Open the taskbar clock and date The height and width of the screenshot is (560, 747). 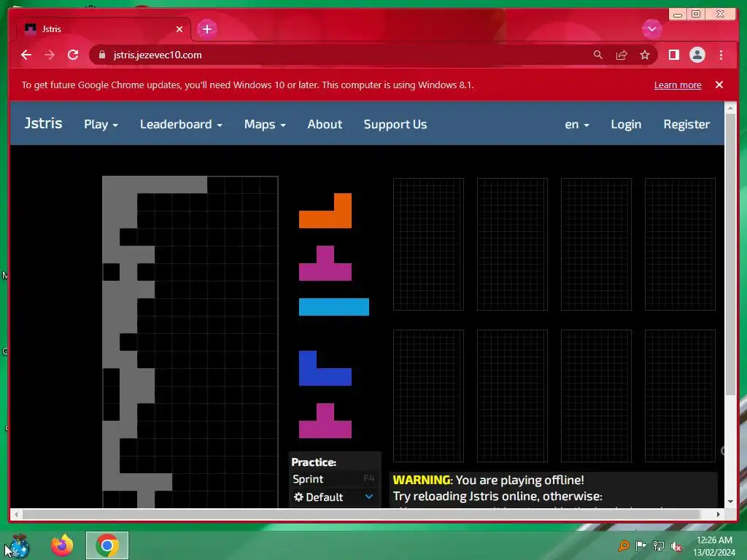(714, 545)
